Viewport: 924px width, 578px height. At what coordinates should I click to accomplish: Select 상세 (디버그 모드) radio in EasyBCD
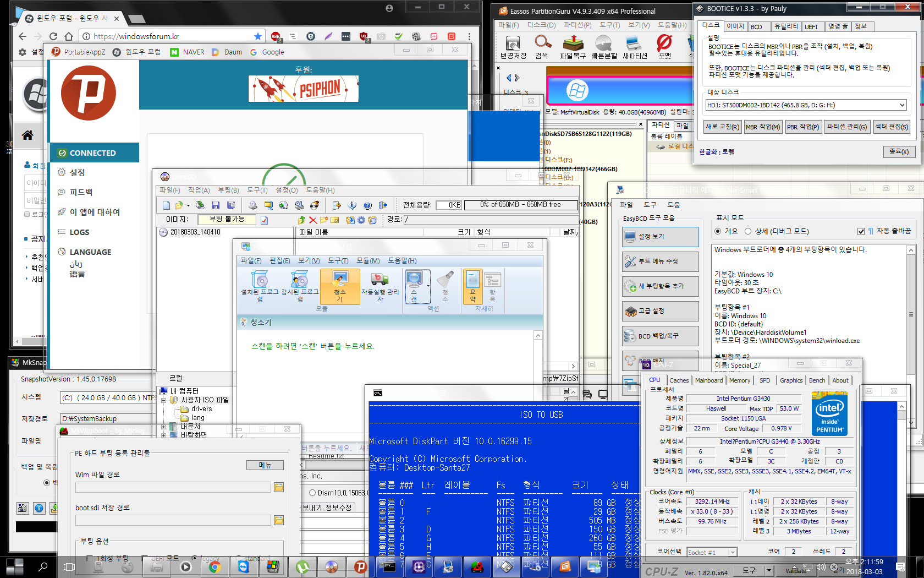click(747, 231)
